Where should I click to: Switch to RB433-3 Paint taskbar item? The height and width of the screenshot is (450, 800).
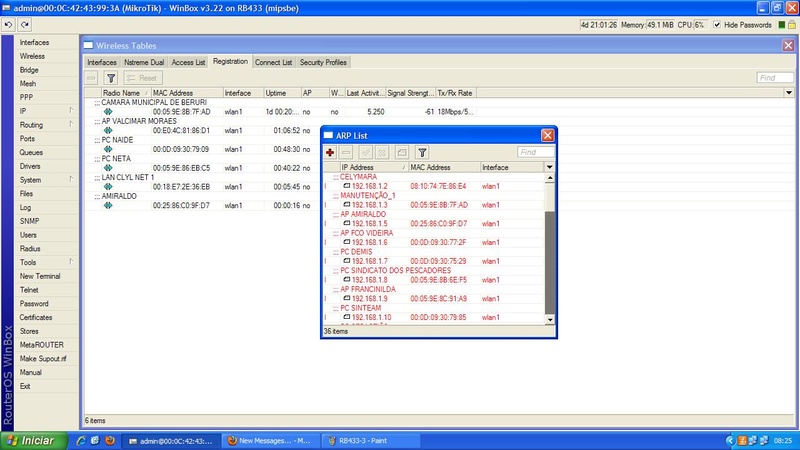tap(371, 441)
